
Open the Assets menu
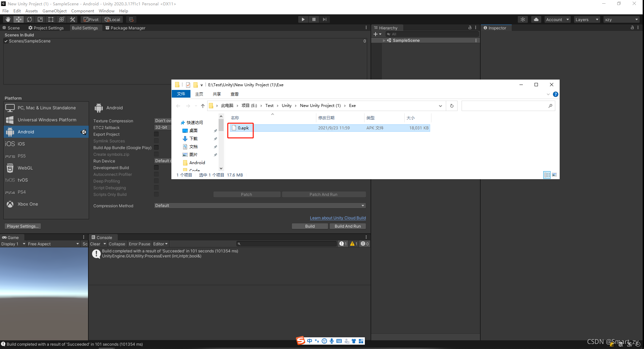coord(31,11)
